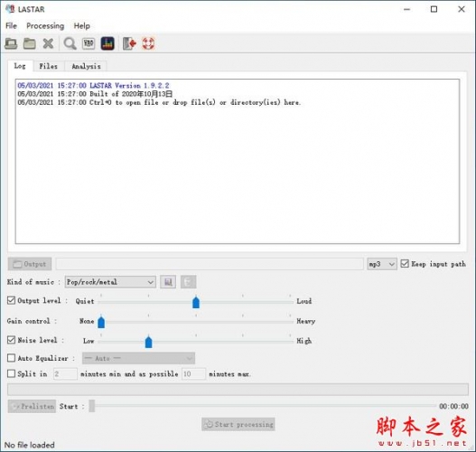Screen dimensions: 476x452
Task: Click the LASTAR application icon in title bar
Action: pos(10,9)
